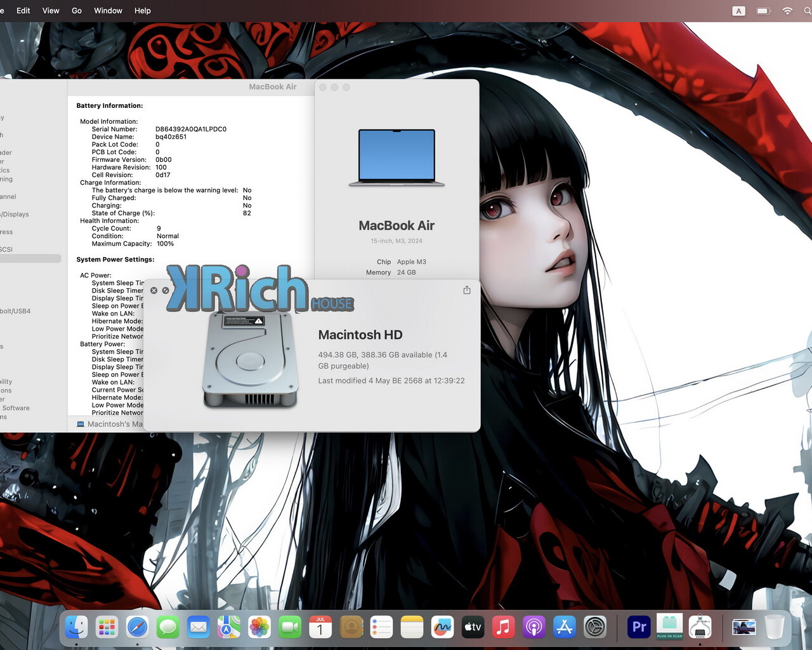Image resolution: width=812 pixels, height=650 pixels.
Task: Launch Maps from the Dock
Action: (x=229, y=628)
